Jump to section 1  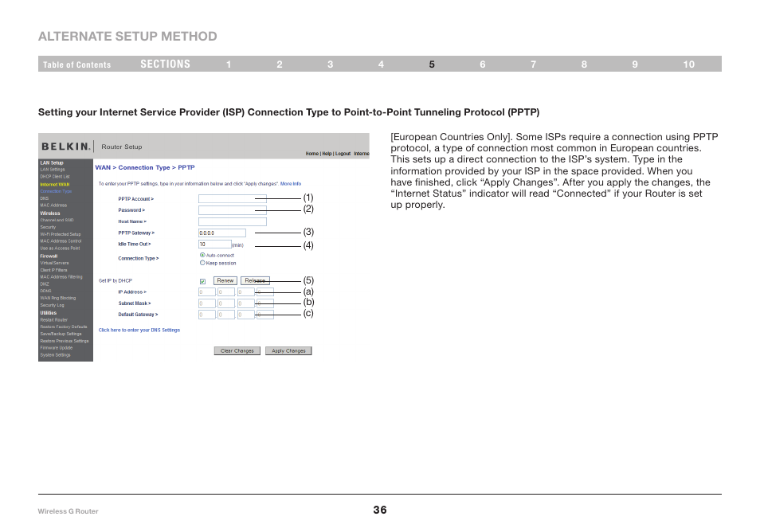pyautogui.click(x=229, y=65)
